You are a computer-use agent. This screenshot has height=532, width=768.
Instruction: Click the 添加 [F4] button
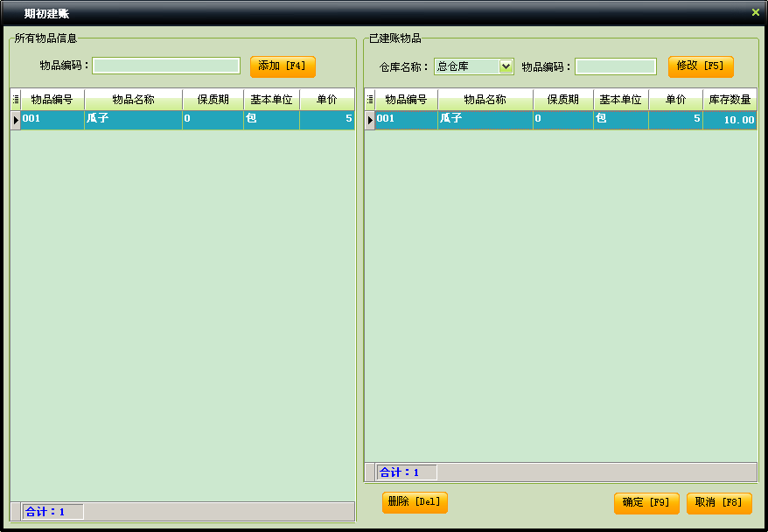tap(283, 66)
